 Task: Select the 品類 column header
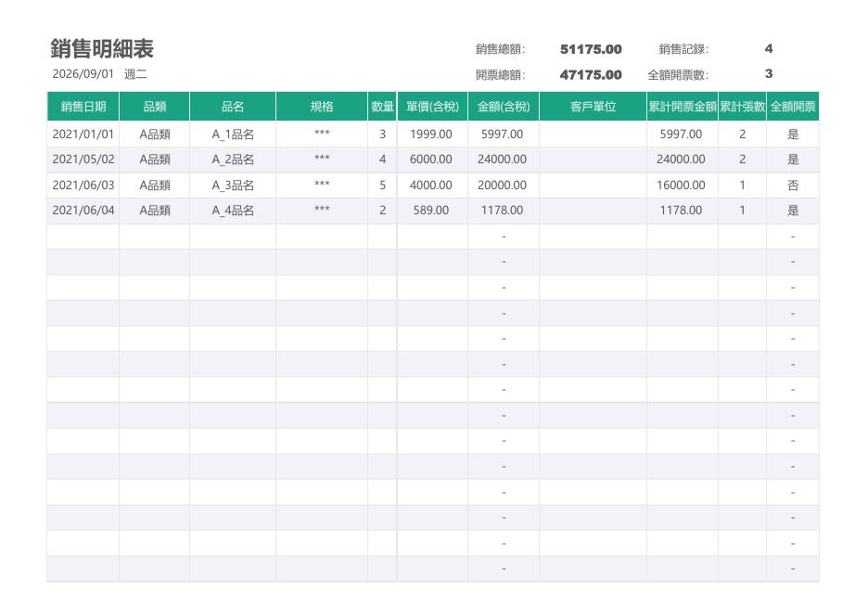coord(155,107)
